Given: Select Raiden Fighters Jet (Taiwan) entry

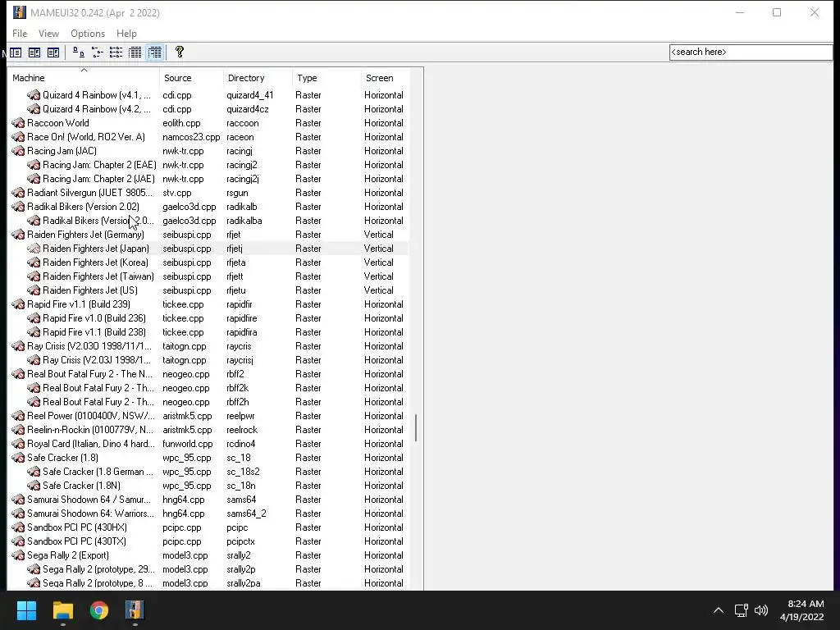Looking at the screenshot, I should point(98,276).
